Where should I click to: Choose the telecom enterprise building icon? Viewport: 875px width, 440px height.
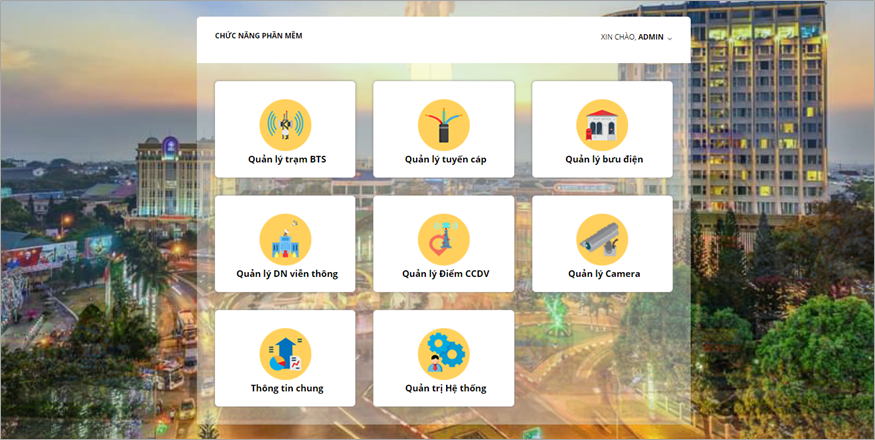point(285,239)
